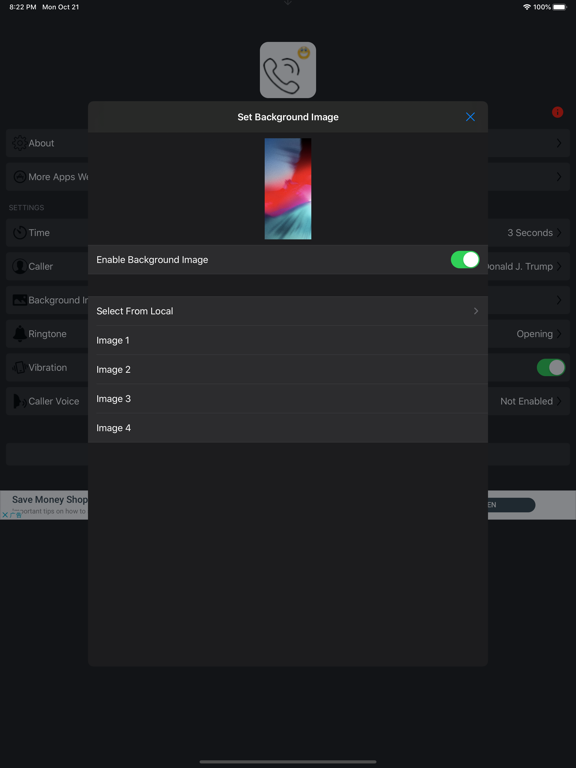576x768 pixels.
Task: Click the Caller Voice speaker icon
Action: pyautogui.click(x=20, y=401)
